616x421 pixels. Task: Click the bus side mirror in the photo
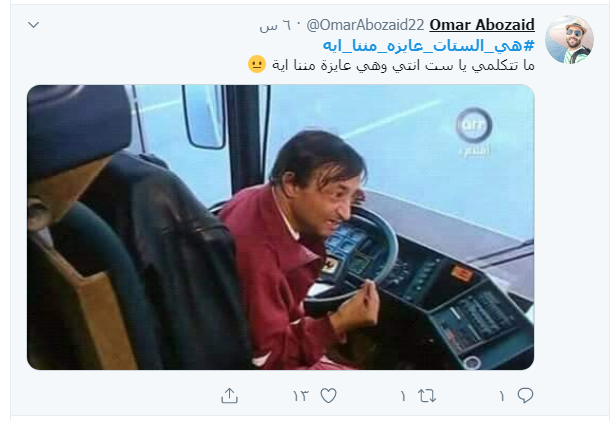pyautogui.click(x=204, y=117)
